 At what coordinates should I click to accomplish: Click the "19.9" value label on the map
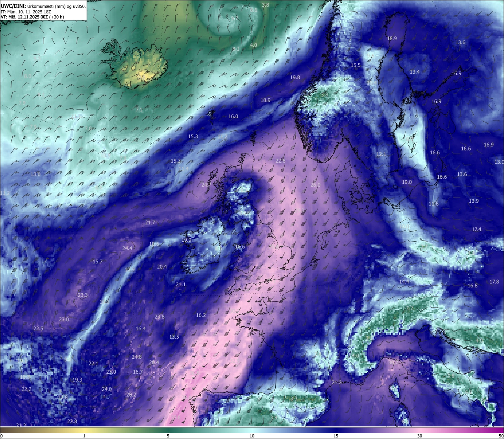tap(186, 240)
